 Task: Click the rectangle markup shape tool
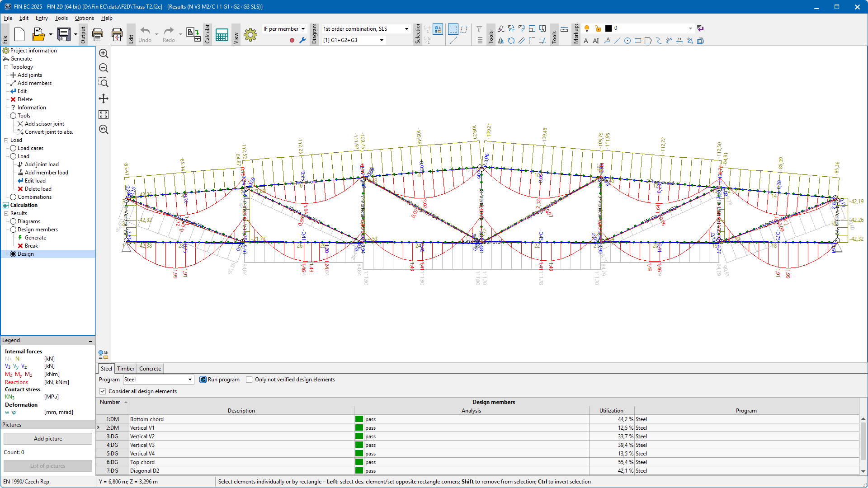tap(637, 41)
